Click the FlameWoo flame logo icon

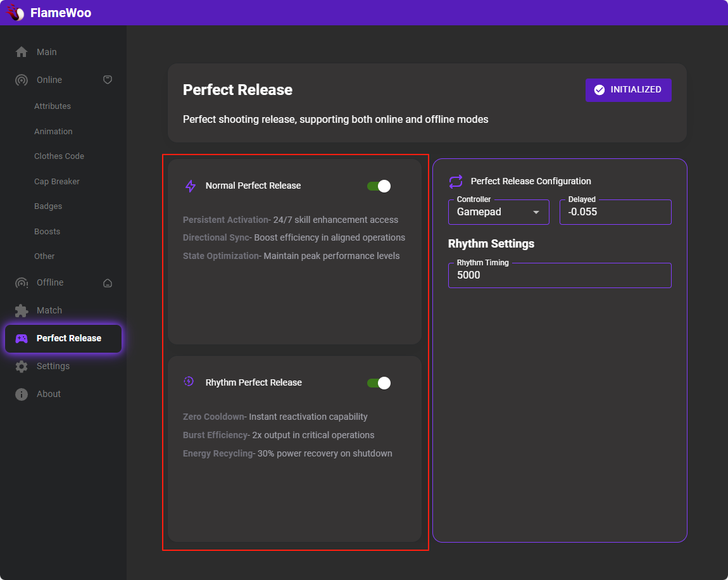(15, 13)
